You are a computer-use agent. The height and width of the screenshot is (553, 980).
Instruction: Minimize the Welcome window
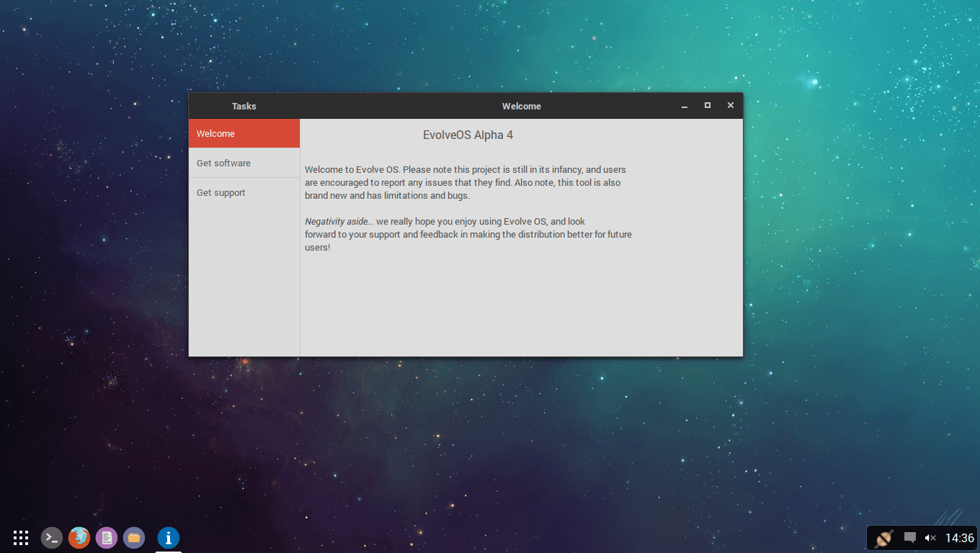685,106
